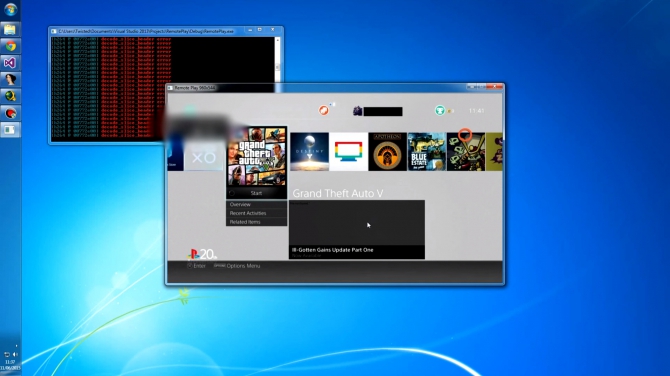
Task: Click the network tray icon
Action: pyautogui.click(x=7, y=354)
